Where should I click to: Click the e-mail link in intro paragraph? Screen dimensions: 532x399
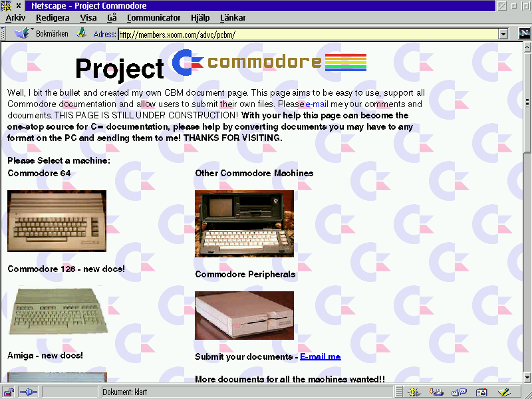pos(317,104)
